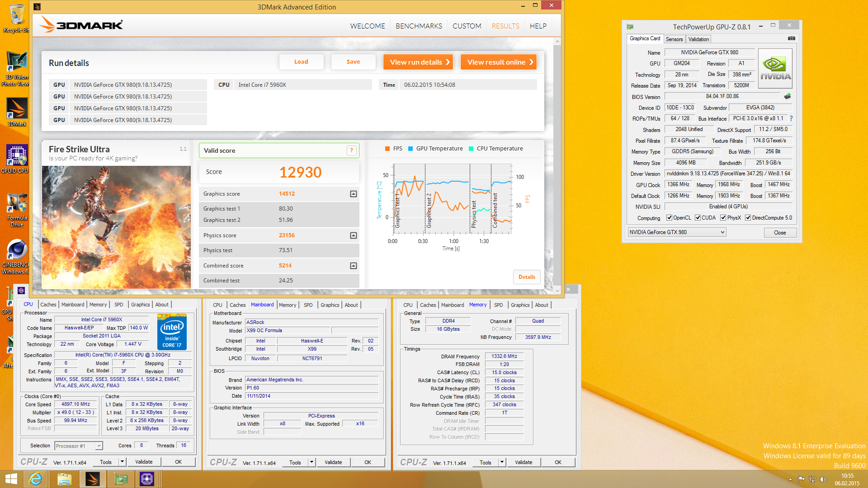Click the Intel Core i7 logo in CPU-Z

point(172,332)
